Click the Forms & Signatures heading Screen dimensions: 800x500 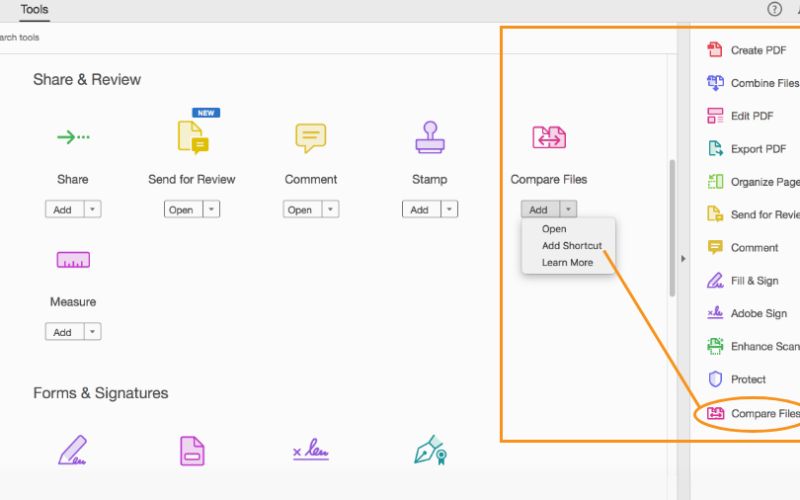click(101, 393)
